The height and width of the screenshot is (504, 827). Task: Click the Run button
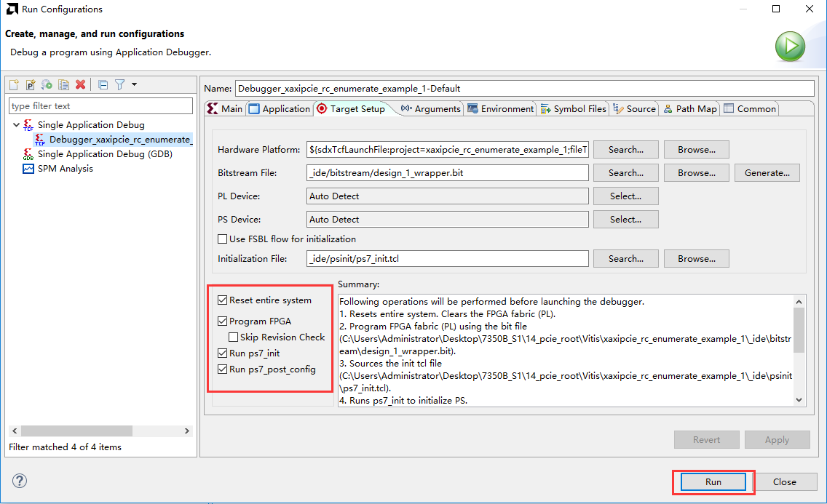point(713,482)
